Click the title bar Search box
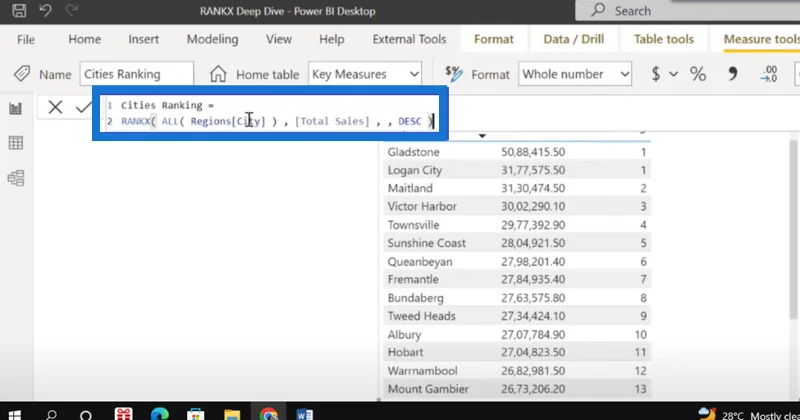The image size is (800, 420). [x=687, y=11]
